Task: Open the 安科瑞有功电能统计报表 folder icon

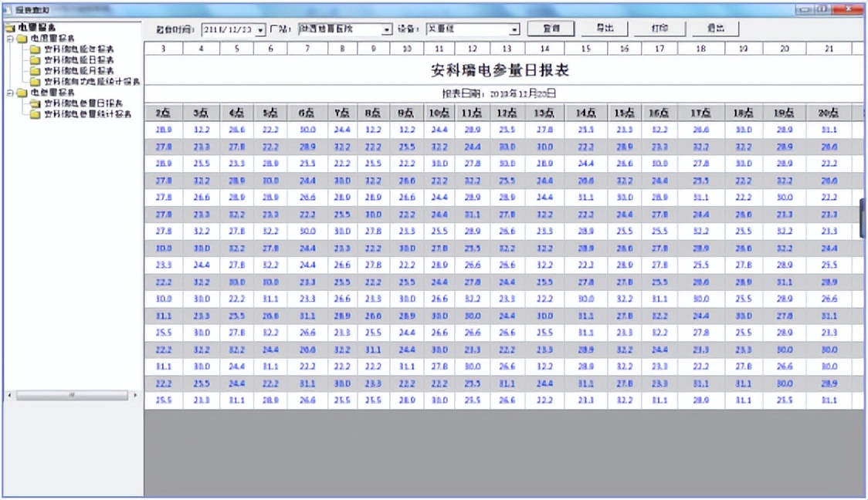Action: [34, 79]
